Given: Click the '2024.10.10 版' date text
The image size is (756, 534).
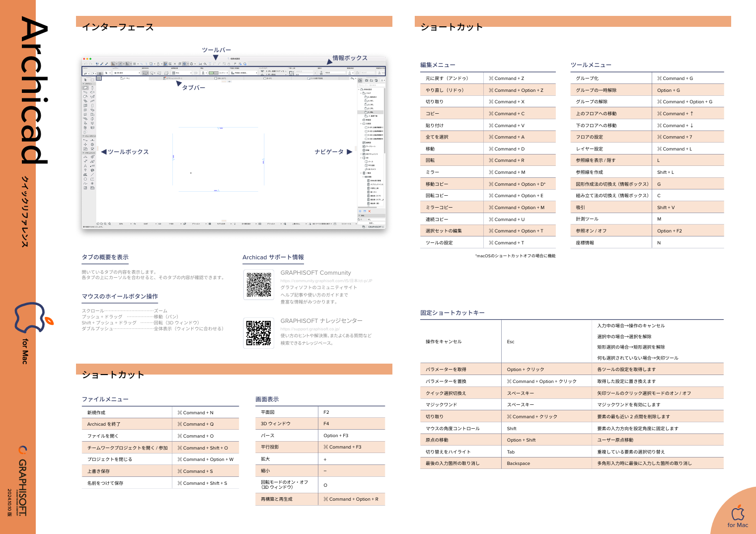Looking at the screenshot, I should pyautogui.click(x=9, y=503).
